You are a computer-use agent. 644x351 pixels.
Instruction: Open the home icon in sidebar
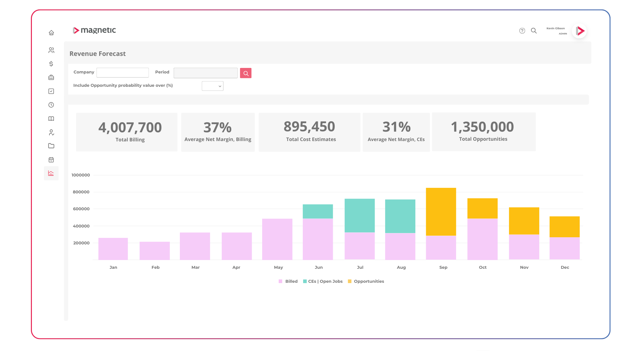(51, 33)
